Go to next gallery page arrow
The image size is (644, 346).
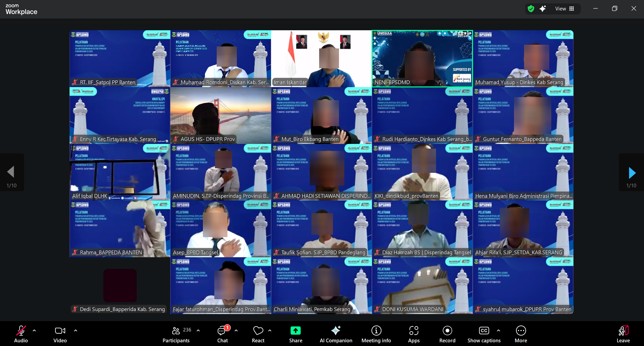[632, 172]
